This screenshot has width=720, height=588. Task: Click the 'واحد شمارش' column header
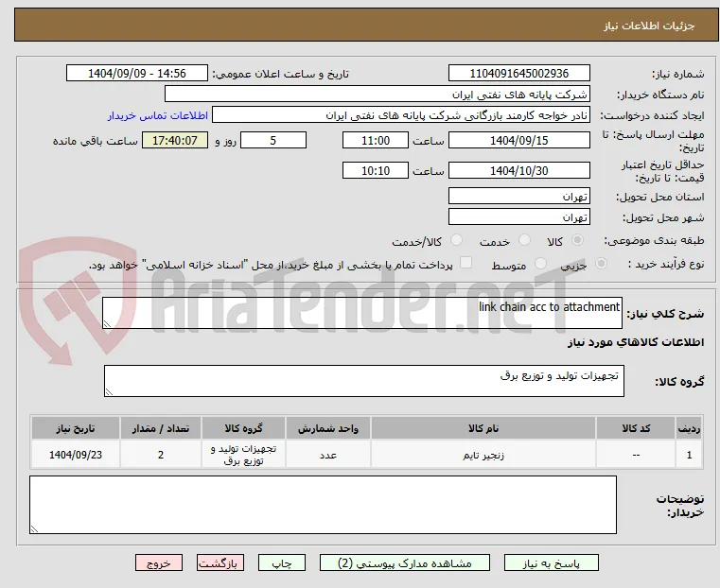point(328,428)
